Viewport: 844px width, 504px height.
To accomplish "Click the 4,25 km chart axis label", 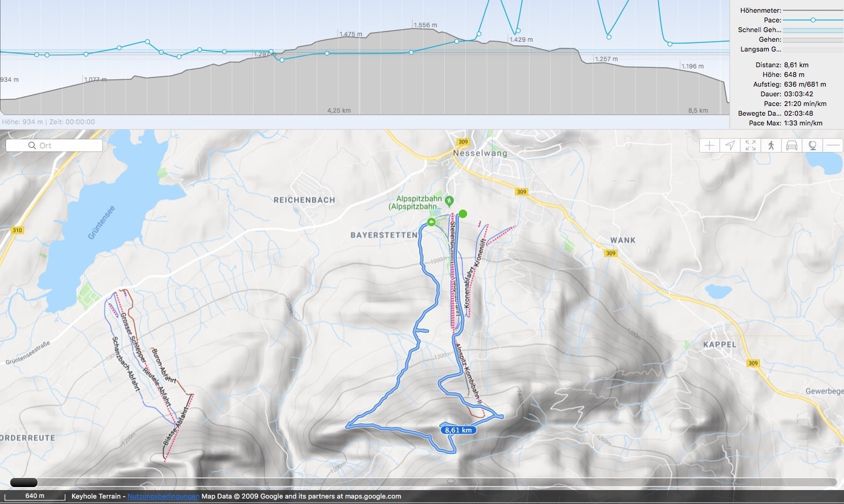I will pyautogui.click(x=339, y=110).
